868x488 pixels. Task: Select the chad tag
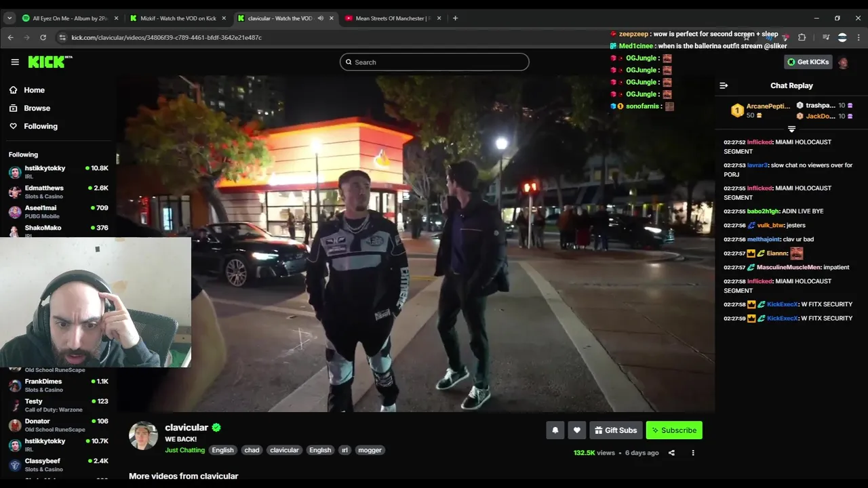pyautogui.click(x=252, y=450)
